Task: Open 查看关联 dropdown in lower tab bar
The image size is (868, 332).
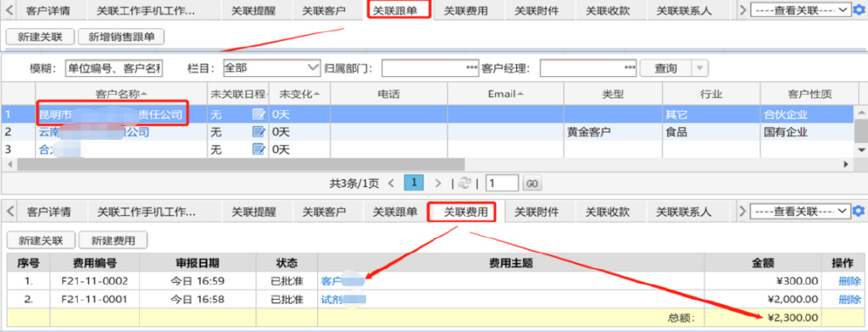Action: 800,212
